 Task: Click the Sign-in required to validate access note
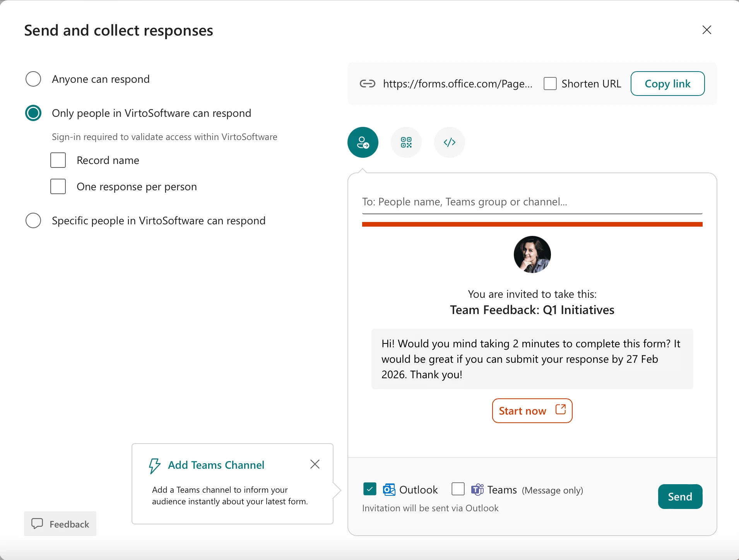164,137
